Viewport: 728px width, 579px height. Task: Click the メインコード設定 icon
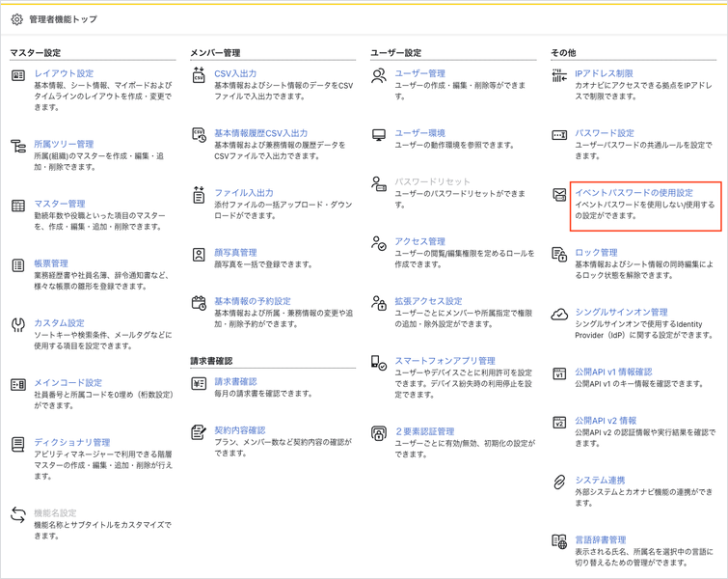click(18, 385)
